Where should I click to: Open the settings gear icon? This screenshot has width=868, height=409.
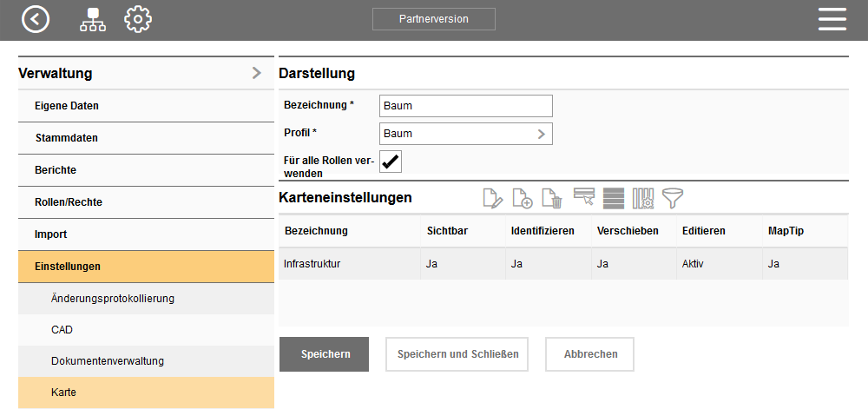138,19
